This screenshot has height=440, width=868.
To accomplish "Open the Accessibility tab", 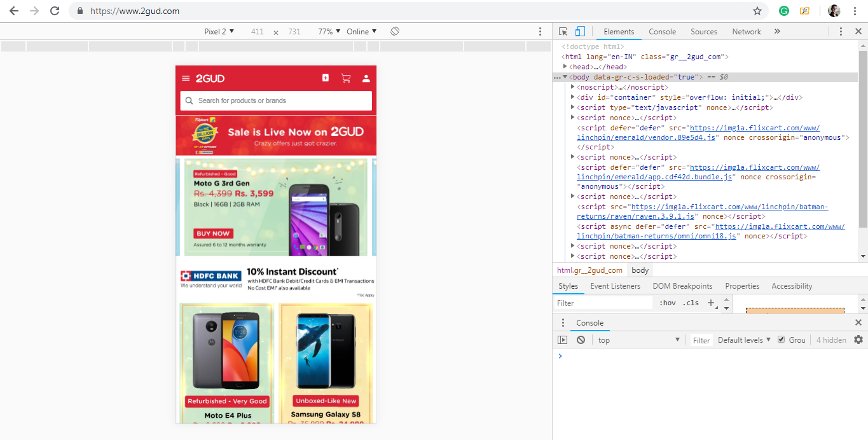I will click(792, 286).
